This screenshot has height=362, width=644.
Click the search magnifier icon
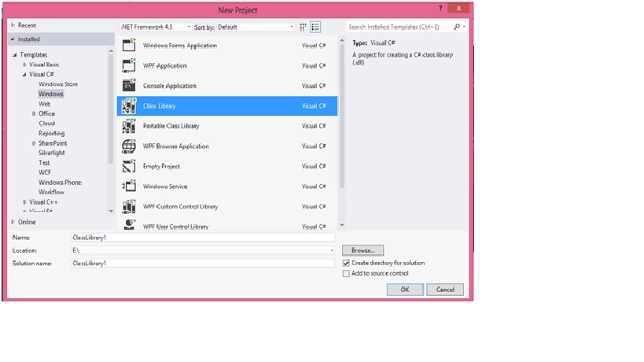pyautogui.click(x=457, y=27)
